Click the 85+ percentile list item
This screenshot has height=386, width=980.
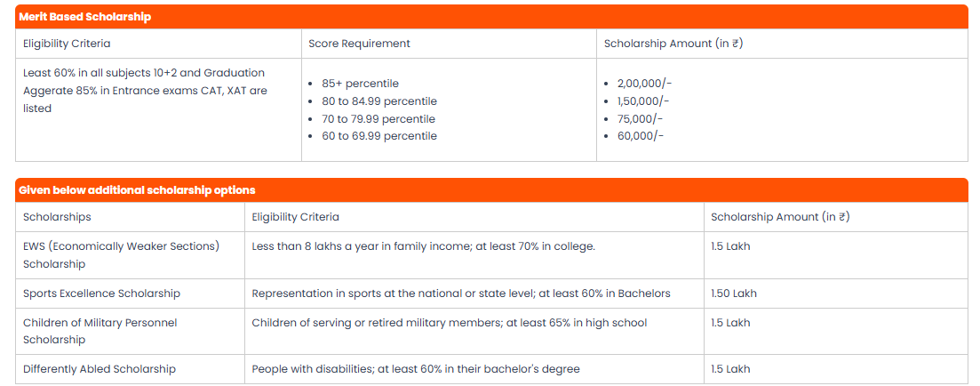coord(360,84)
